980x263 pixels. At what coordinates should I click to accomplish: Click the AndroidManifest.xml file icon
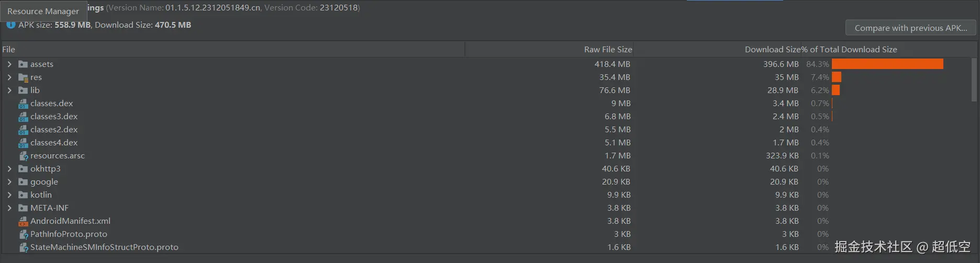pos(23,221)
